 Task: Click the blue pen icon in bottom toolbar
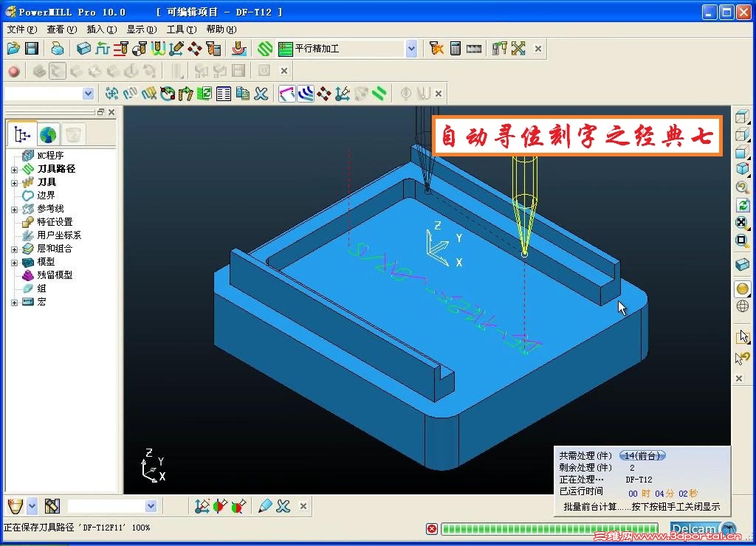point(265,506)
